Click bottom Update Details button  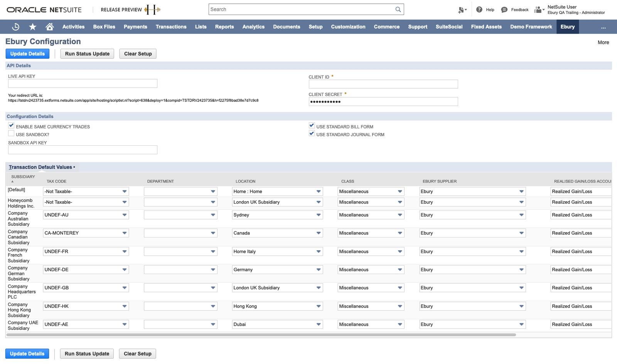27,354
